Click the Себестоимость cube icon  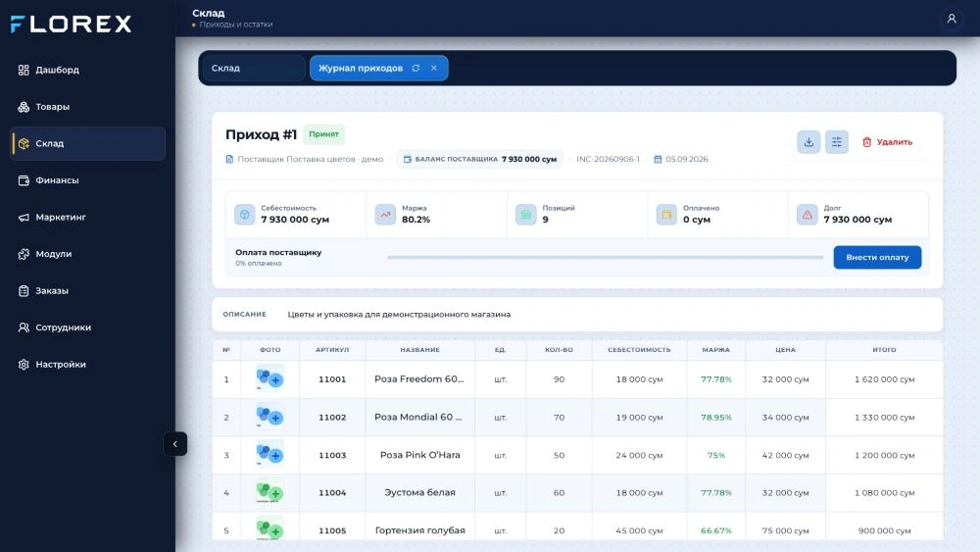(244, 215)
